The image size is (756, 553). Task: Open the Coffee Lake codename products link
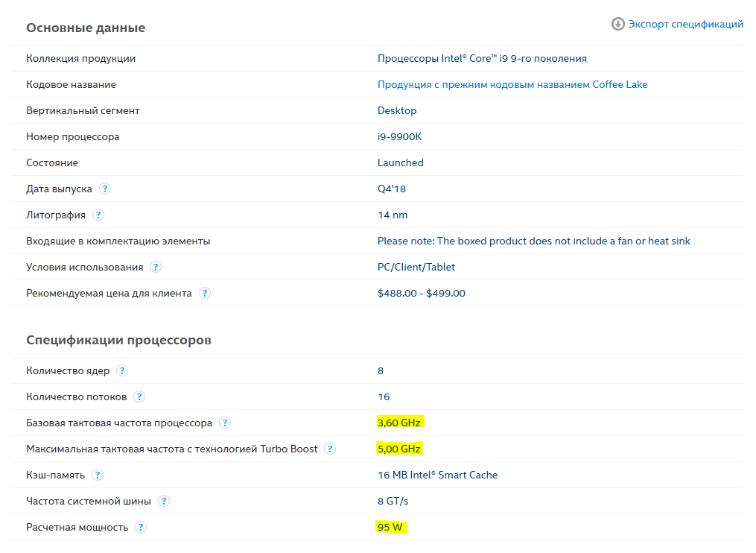tap(512, 84)
